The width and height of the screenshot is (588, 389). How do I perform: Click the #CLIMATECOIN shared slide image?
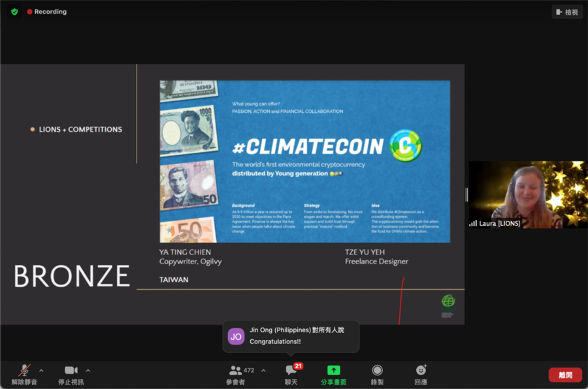pos(305,161)
